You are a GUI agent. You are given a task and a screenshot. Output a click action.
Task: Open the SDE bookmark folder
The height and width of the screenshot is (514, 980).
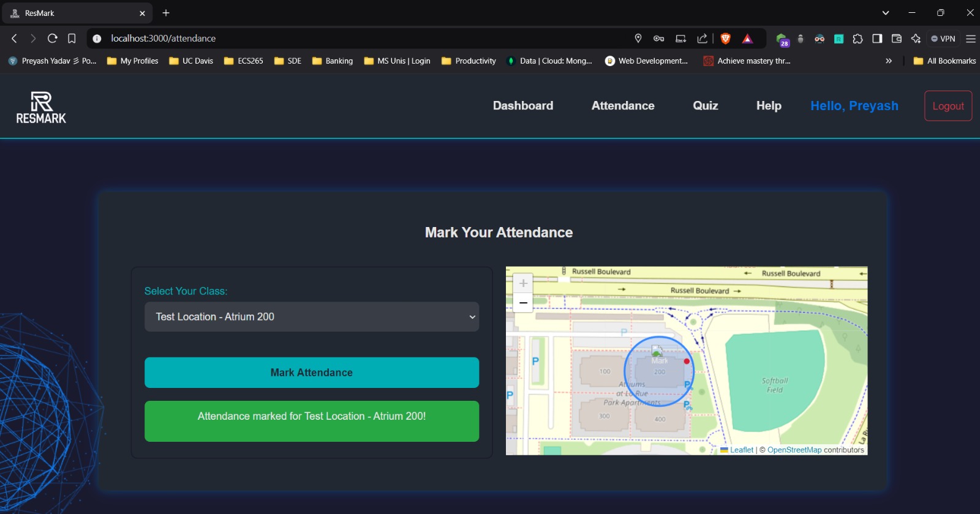coord(288,61)
